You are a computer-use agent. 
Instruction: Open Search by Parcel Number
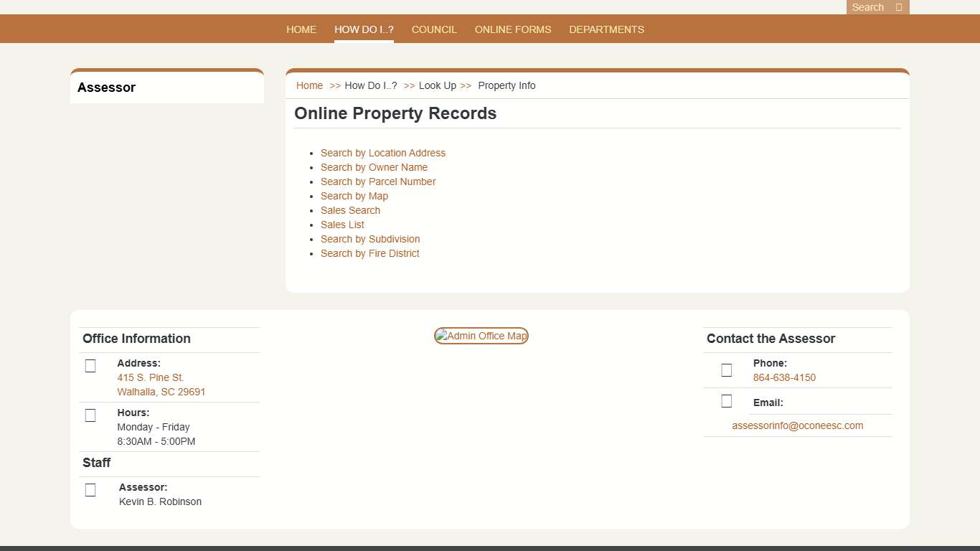coord(378,182)
